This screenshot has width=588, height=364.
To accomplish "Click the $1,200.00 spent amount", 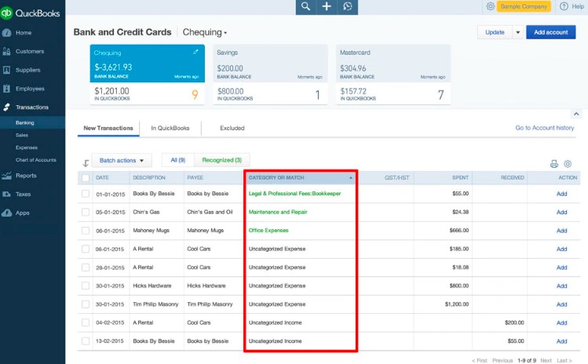I will coord(457,304).
